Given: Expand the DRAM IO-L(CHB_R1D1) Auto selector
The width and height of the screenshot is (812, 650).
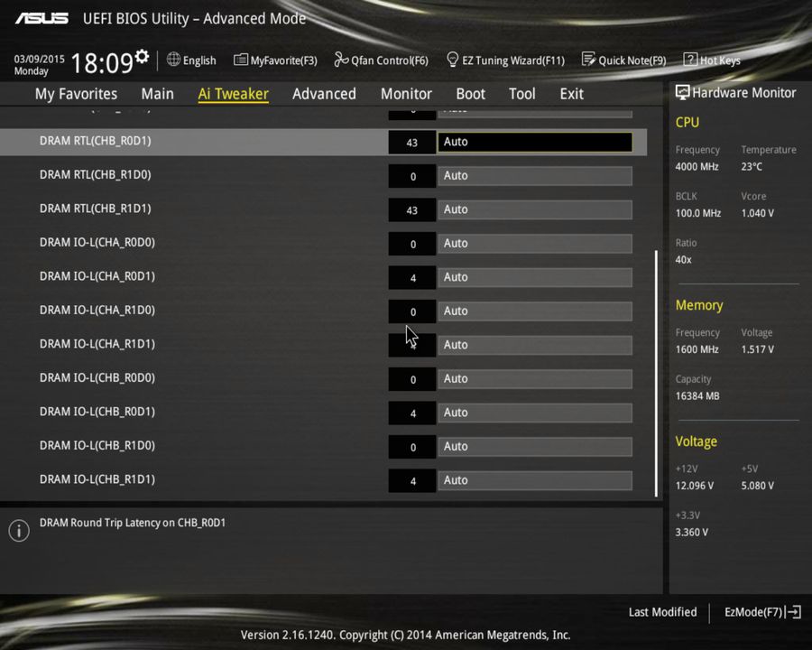Looking at the screenshot, I should 534,479.
